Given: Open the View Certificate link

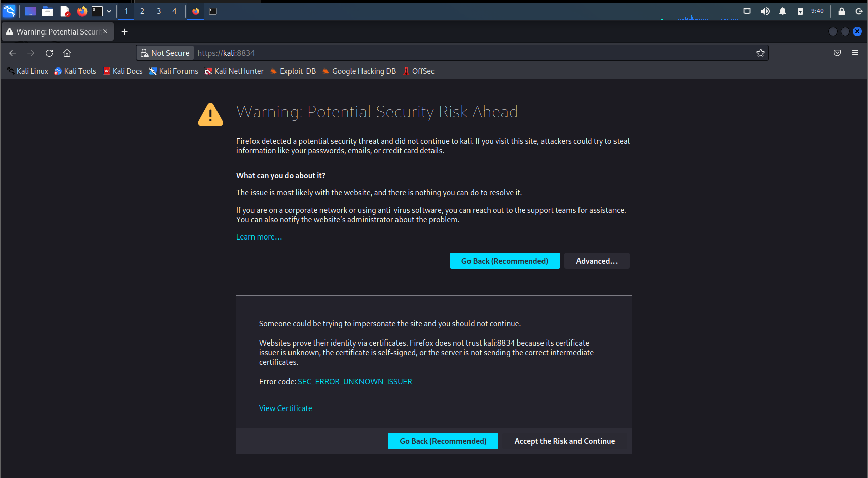Looking at the screenshot, I should [285, 408].
